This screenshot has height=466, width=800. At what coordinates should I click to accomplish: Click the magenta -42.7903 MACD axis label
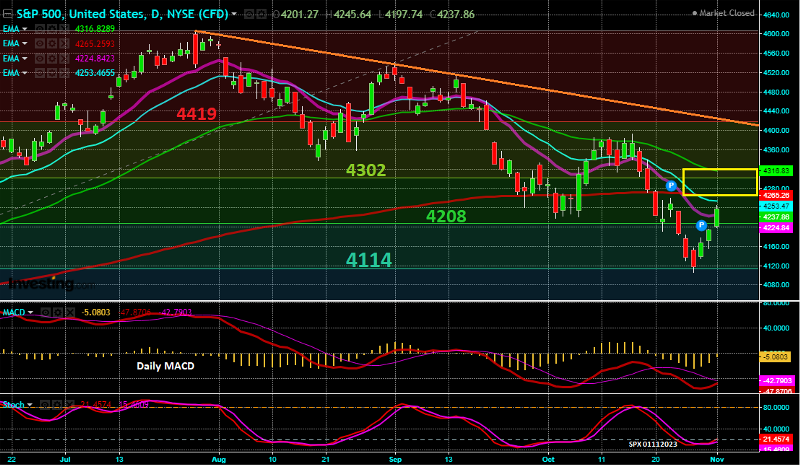pyautogui.click(x=777, y=380)
